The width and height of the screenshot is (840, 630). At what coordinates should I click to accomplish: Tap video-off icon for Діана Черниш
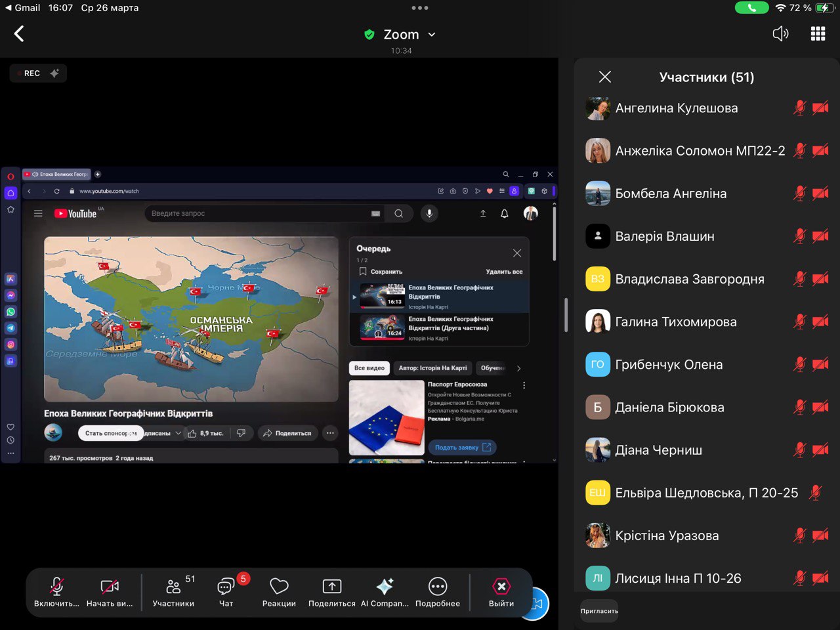pos(820,450)
